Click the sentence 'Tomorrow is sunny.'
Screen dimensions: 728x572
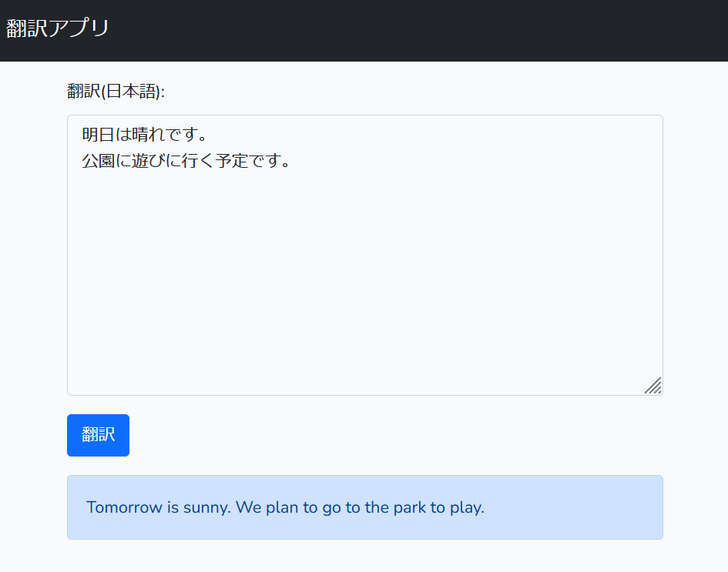(159, 507)
